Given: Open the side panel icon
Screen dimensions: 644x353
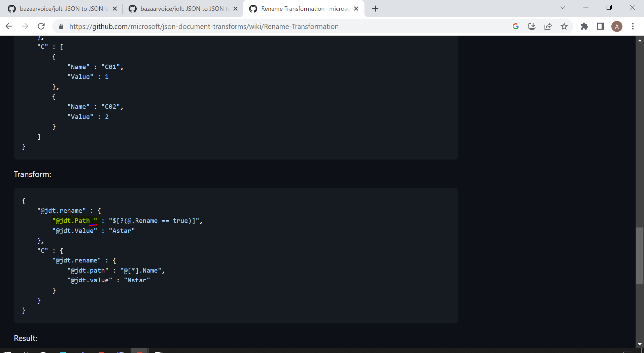Looking at the screenshot, I should 601,26.
